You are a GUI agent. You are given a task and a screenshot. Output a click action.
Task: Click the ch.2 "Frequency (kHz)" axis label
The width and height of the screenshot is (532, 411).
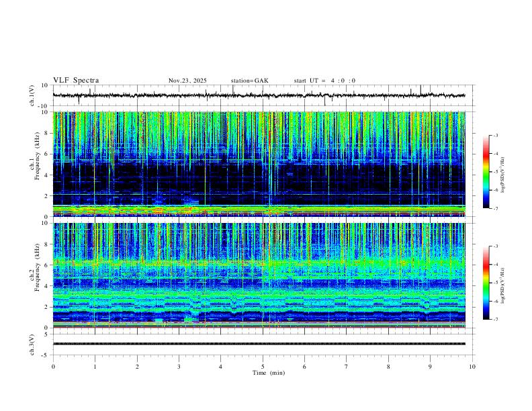coord(37,267)
